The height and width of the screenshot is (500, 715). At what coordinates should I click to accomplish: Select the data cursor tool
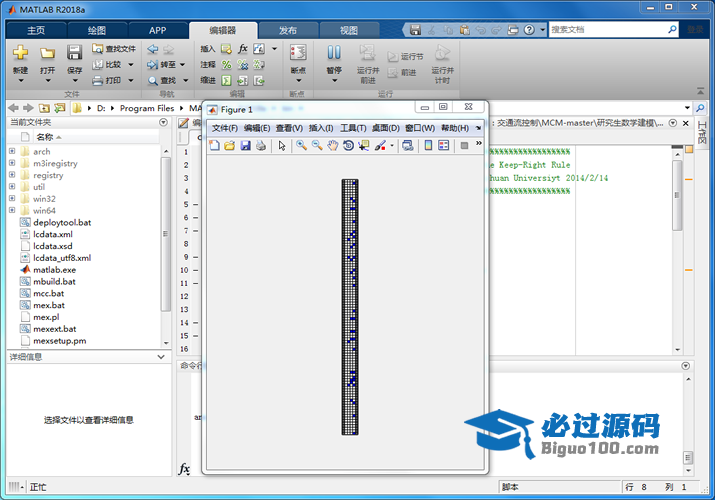pyautogui.click(x=363, y=146)
